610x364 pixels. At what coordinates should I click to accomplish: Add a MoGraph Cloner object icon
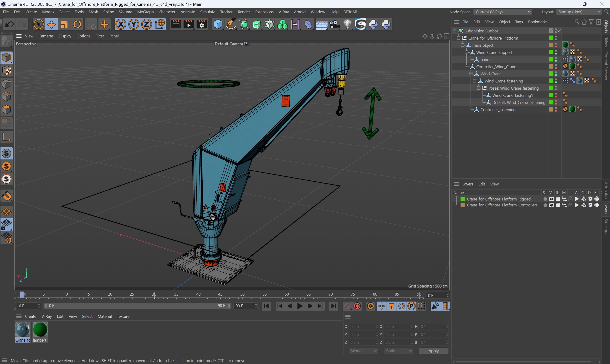pos(282,24)
